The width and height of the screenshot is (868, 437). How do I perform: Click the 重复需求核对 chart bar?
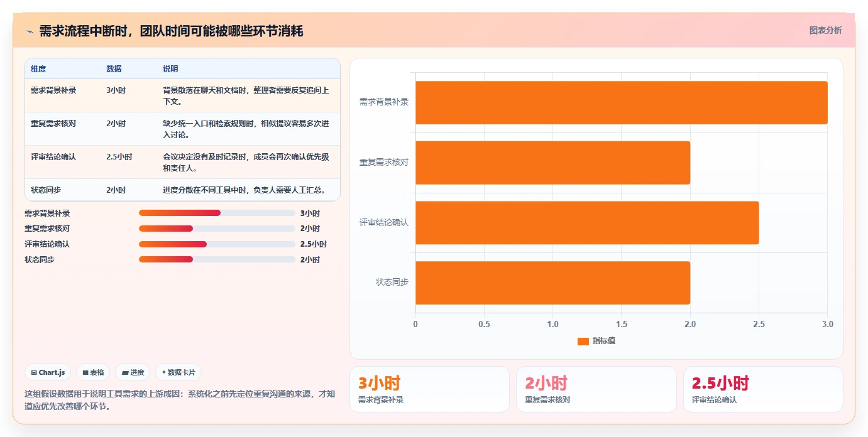click(x=553, y=163)
